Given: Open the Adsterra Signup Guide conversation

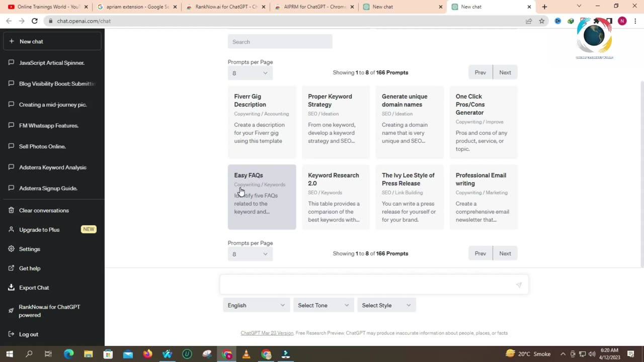Looking at the screenshot, I should 52,188.
